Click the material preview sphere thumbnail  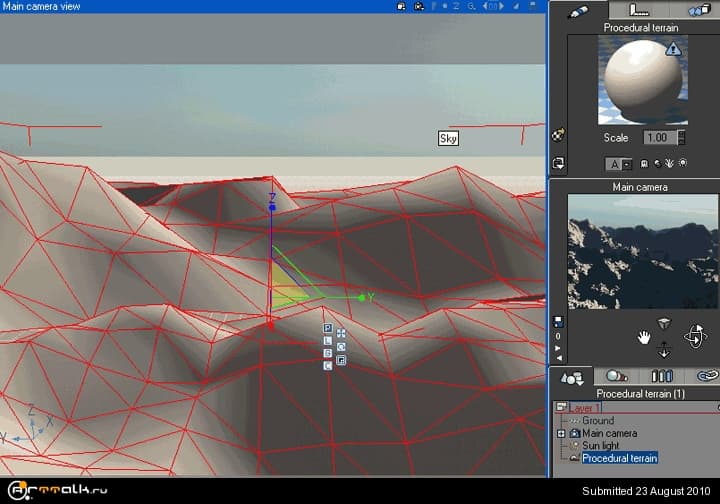point(641,79)
